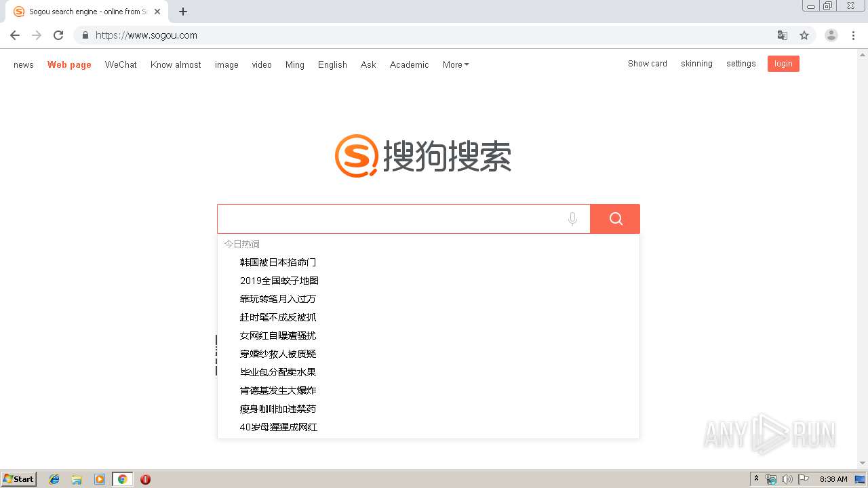Click the volume speaker tray icon
The height and width of the screenshot is (488, 868).
coord(787,479)
